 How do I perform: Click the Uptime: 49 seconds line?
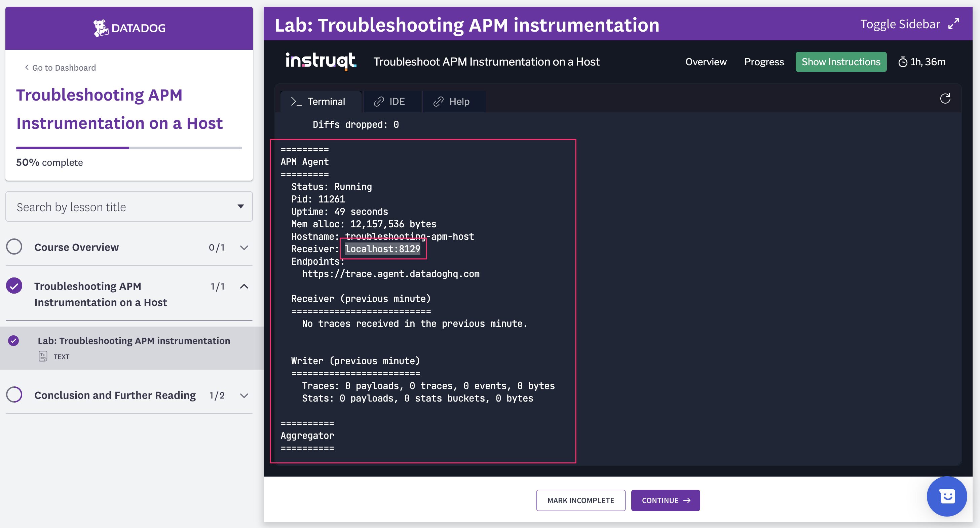[339, 212]
